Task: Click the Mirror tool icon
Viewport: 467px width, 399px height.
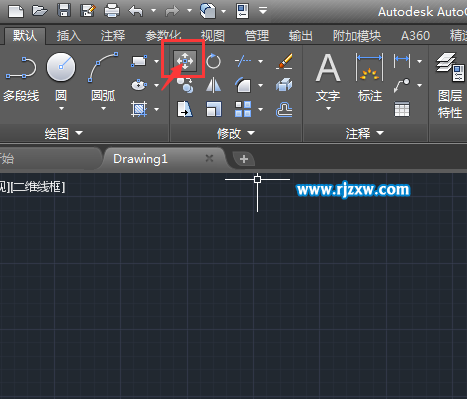Action: coord(213,85)
